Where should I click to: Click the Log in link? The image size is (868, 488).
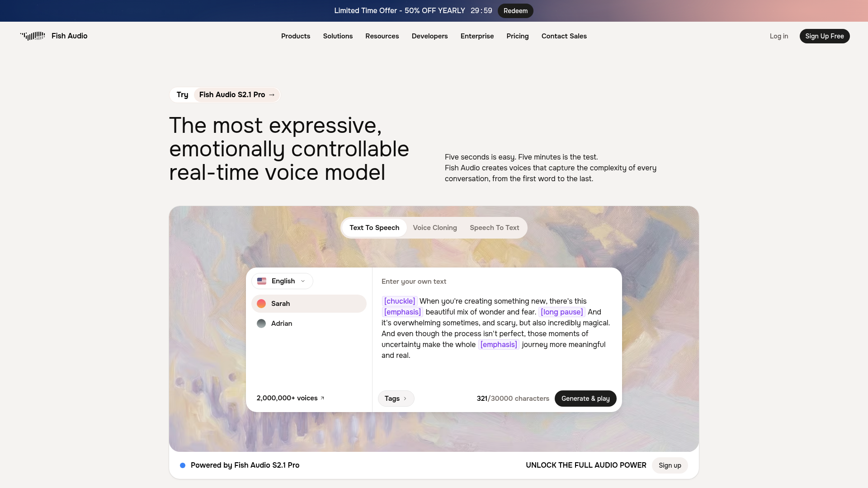click(779, 36)
